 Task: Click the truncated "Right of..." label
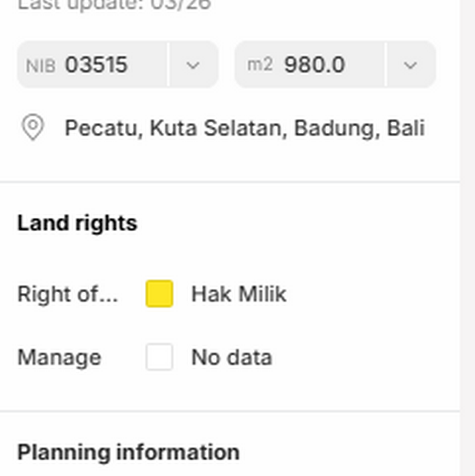coord(67,294)
